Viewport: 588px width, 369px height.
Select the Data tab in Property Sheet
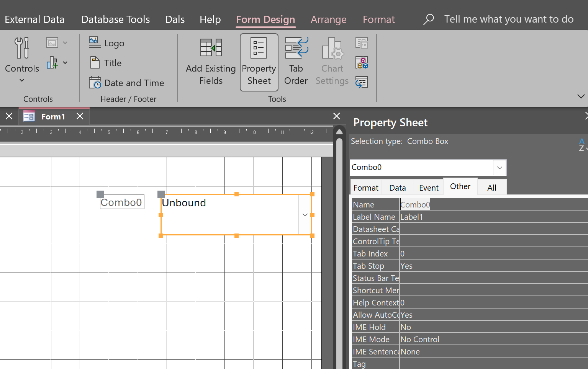[397, 188]
